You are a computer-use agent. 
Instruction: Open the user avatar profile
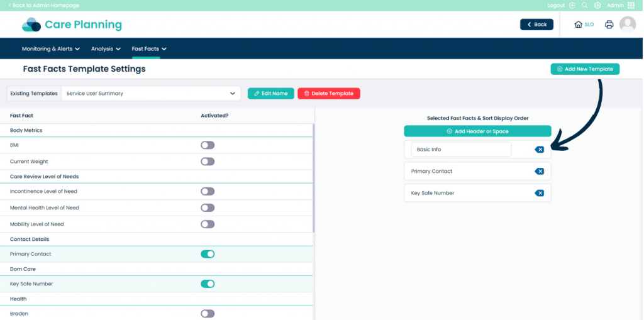(x=628, y=25)
